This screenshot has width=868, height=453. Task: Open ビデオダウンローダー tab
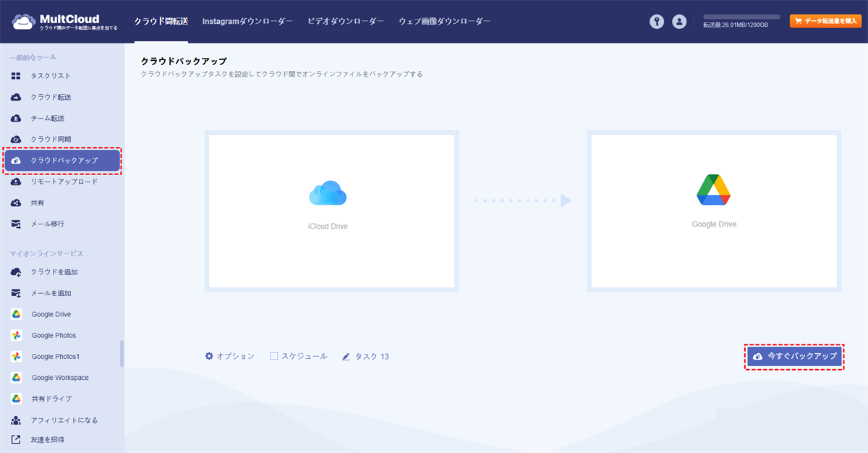click(346, 22)
